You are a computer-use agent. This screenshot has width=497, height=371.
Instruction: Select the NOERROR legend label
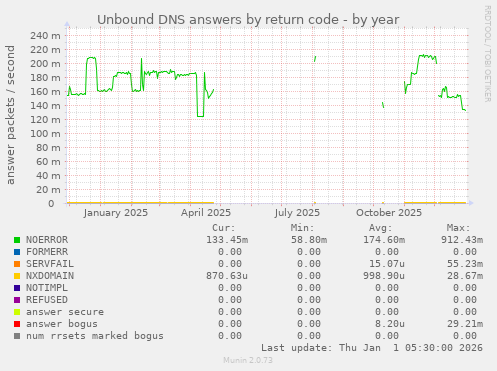(x=47, y=240)
